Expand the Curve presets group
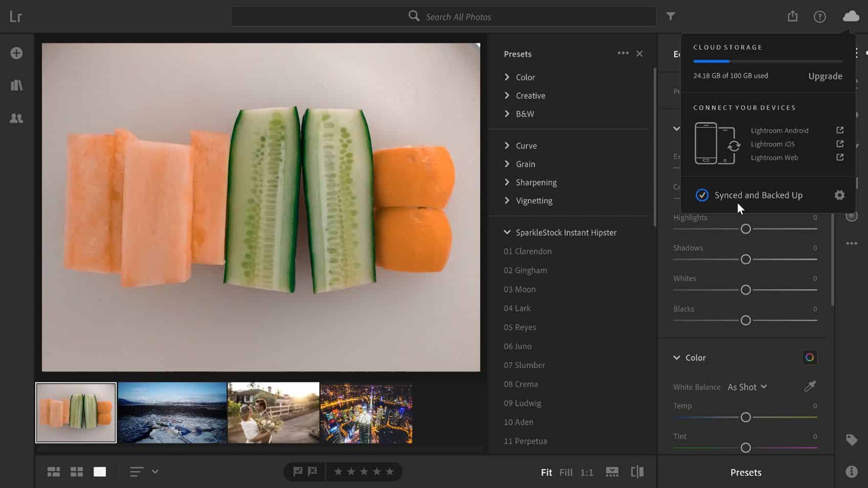 click(520, 146)
